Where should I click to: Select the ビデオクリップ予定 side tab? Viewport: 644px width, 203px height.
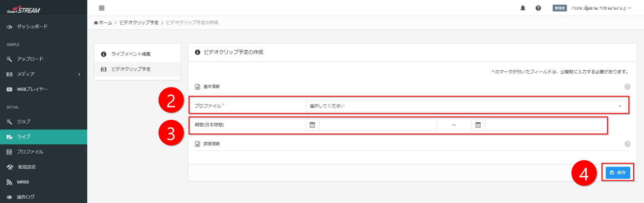pos(130,69)
